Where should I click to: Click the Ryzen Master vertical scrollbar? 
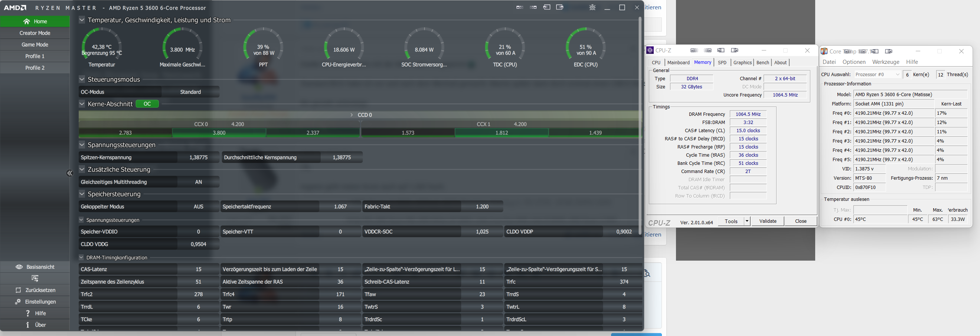pos(640,125)
